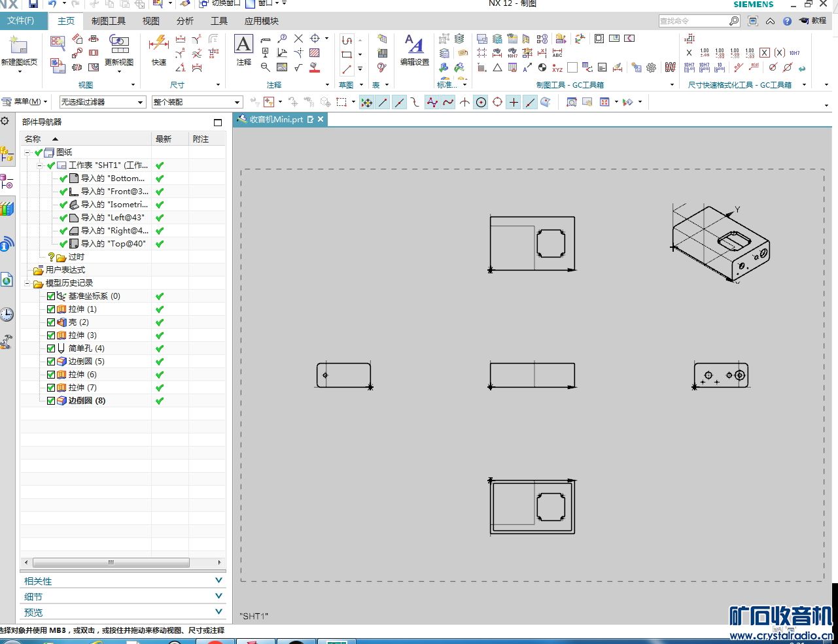This screenshot has width=838, height=644.
Task: Click the gear settings icon in GC toolbox
Action: click(x=651, y=67)
